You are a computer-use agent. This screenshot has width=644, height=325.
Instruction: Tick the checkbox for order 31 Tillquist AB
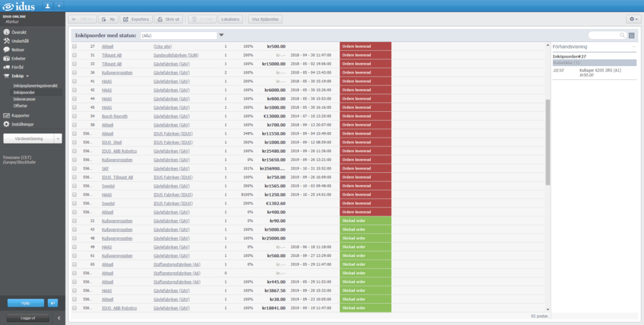pos(74,55)
